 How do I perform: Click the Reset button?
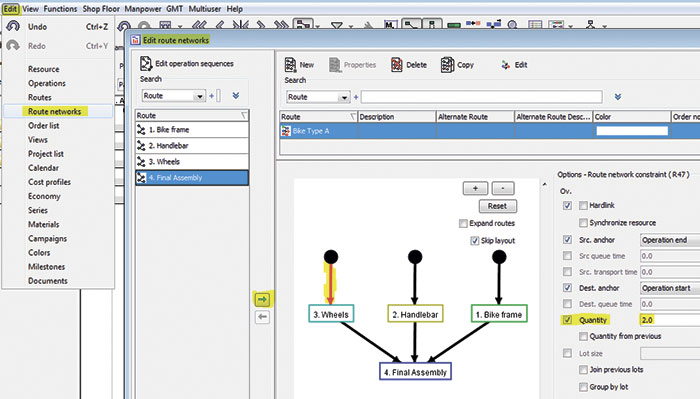[497, 206]
